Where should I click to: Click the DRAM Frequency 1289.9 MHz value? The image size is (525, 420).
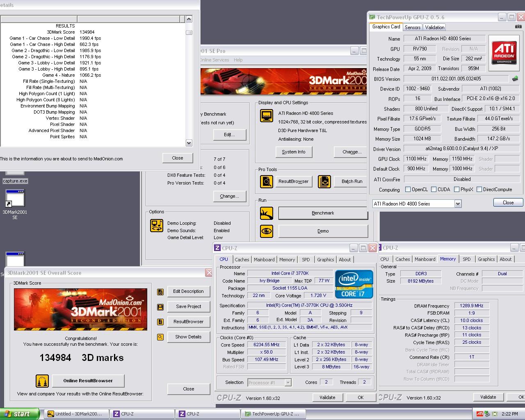point(471,306)
